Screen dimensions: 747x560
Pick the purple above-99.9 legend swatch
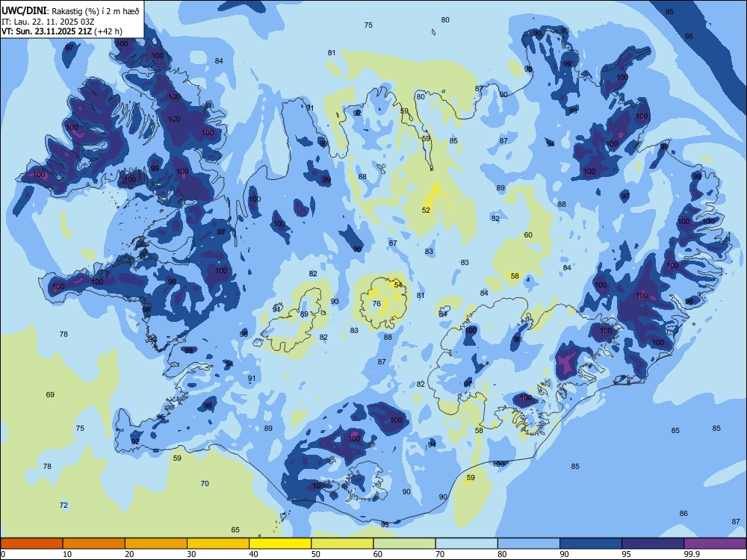[x=715, y=544]
